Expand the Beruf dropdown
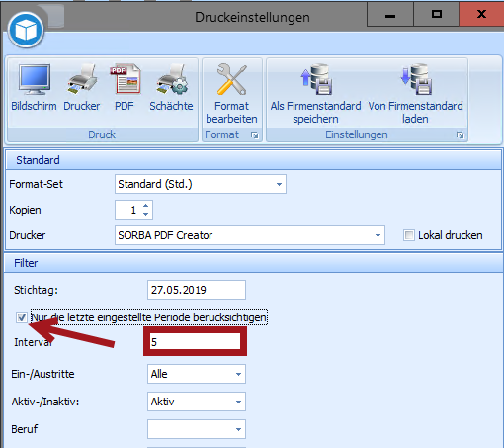Viewport: 504px width, 448px height. click(197, 429)
